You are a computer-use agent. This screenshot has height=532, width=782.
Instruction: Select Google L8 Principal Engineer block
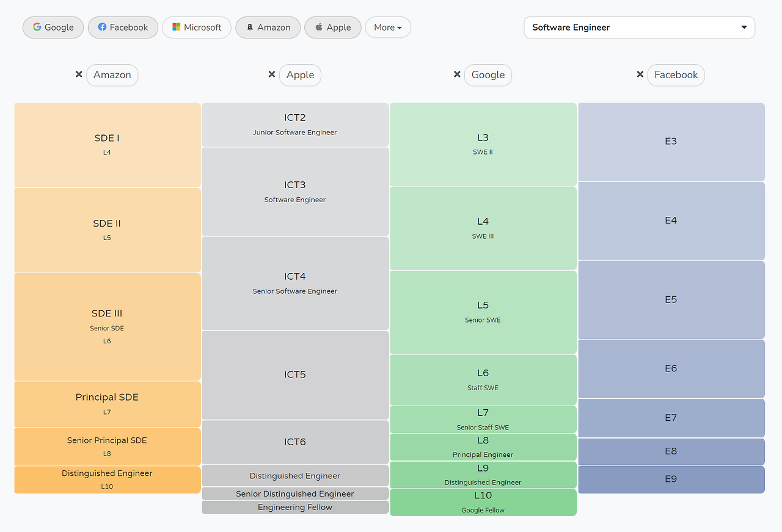pos(483,447)
